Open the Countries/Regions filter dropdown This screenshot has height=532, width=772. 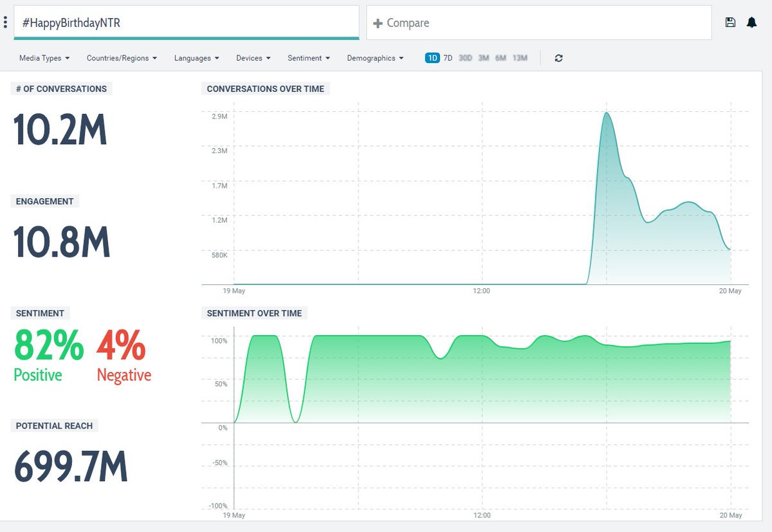(122, 58)
